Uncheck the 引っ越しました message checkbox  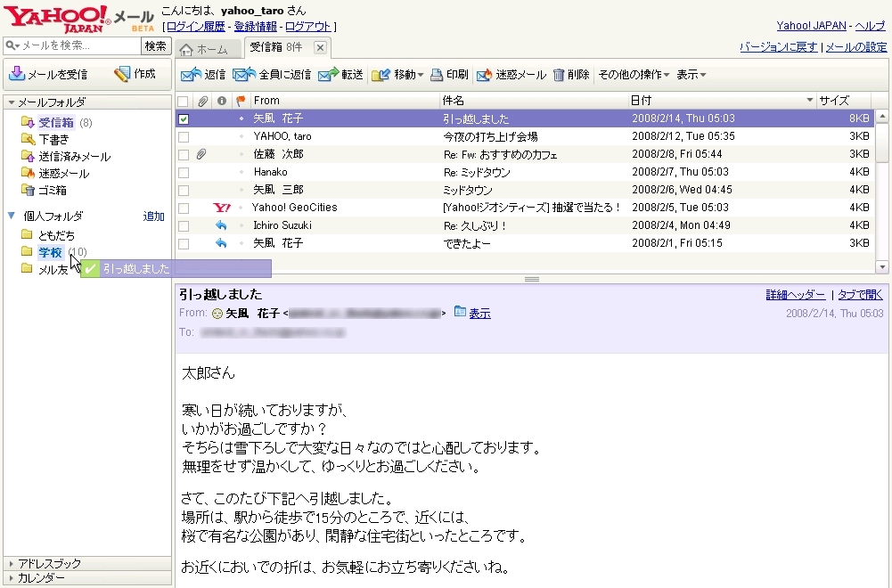[184, 118]
